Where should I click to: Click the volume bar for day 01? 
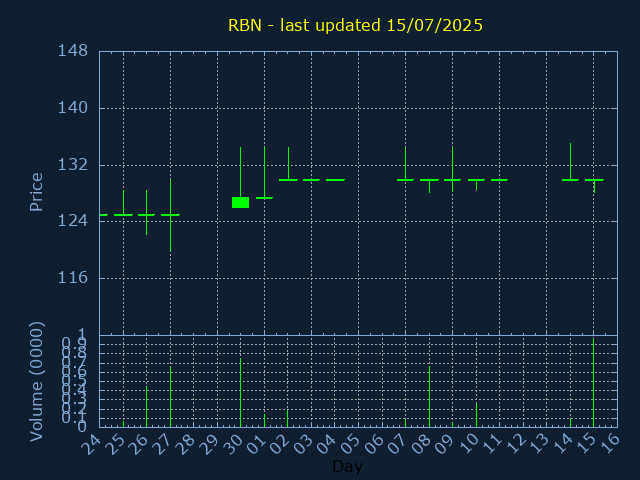[264, 420]
